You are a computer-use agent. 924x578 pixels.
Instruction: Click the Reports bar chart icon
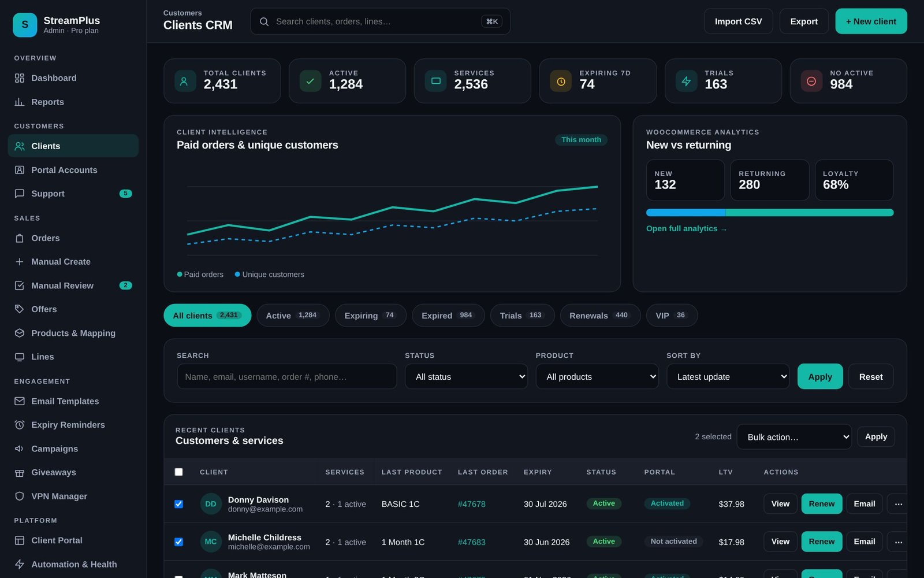tap(20, 102)
